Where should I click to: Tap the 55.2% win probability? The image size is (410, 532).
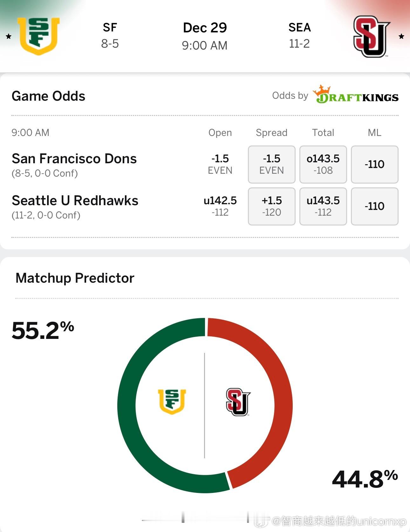pyautogui.click(x=43, y=330)
